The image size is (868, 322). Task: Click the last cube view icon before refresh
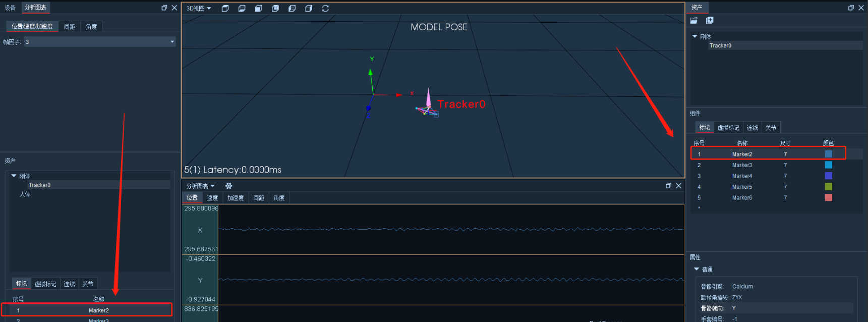click(309, 9)
